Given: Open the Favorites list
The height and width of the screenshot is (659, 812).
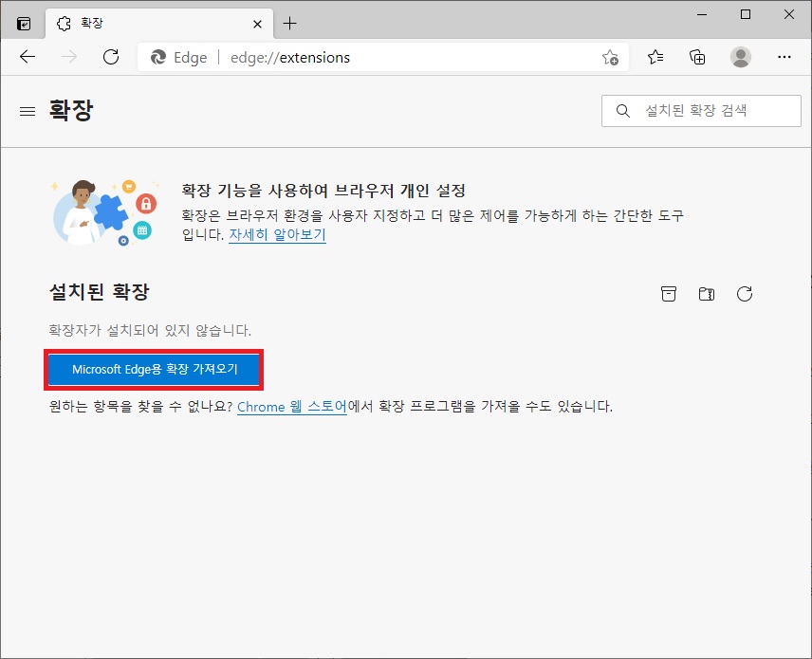Looking at the screenshot, I should pyautogui.click(x=655, y=57).
